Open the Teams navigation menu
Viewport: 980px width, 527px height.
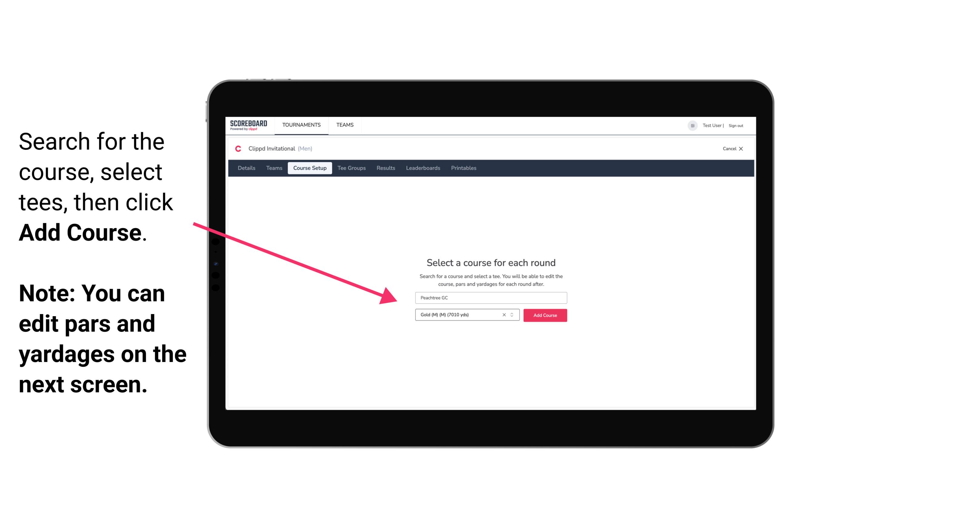[345, 124]
